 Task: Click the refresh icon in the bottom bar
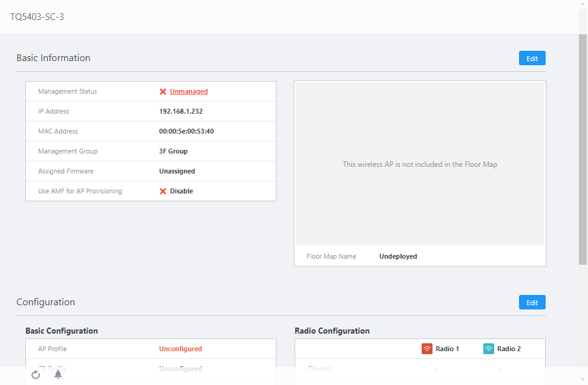(36, 375)
